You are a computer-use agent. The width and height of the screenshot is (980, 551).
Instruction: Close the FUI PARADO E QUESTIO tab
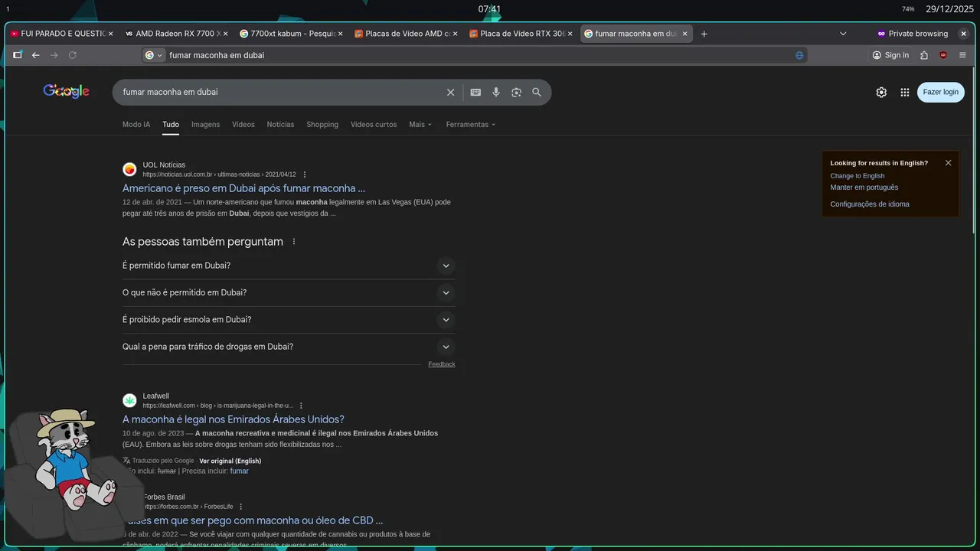[110, 34]
